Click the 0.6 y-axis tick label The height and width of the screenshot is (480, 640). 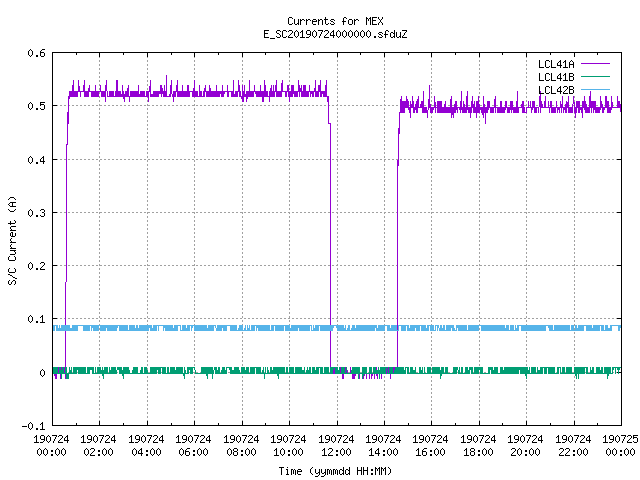[x=36, y=53]
